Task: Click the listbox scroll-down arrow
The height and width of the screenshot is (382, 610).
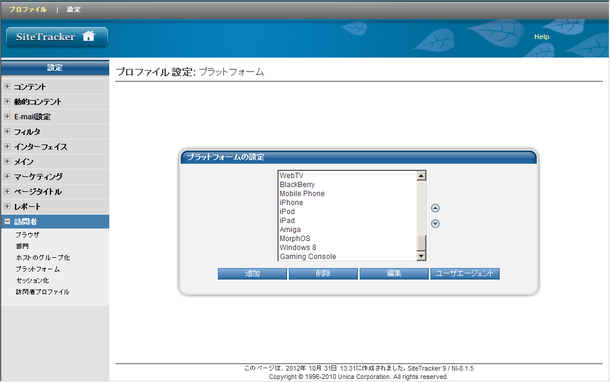Action: 421,256
